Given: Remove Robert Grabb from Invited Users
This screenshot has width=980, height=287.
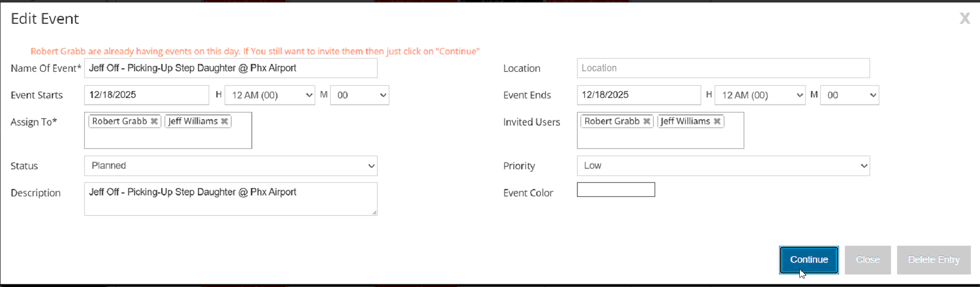Looking at the screenshot, I should tap(646, 121).
